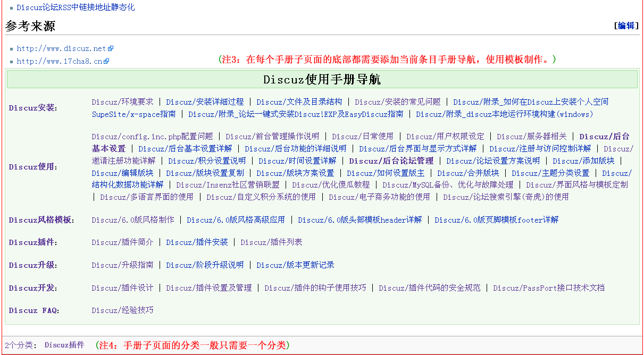The height and width of the screenshot is (355, 644).
Task: Open the Discuz/安装的常见问题 page
Action: [x=398, y=102]
